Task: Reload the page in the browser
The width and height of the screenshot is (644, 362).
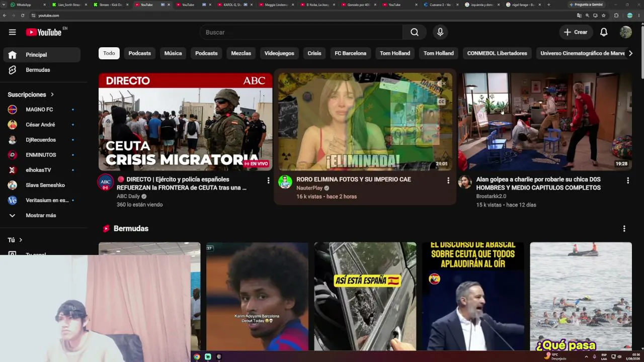Action: [x=23, y=16]
